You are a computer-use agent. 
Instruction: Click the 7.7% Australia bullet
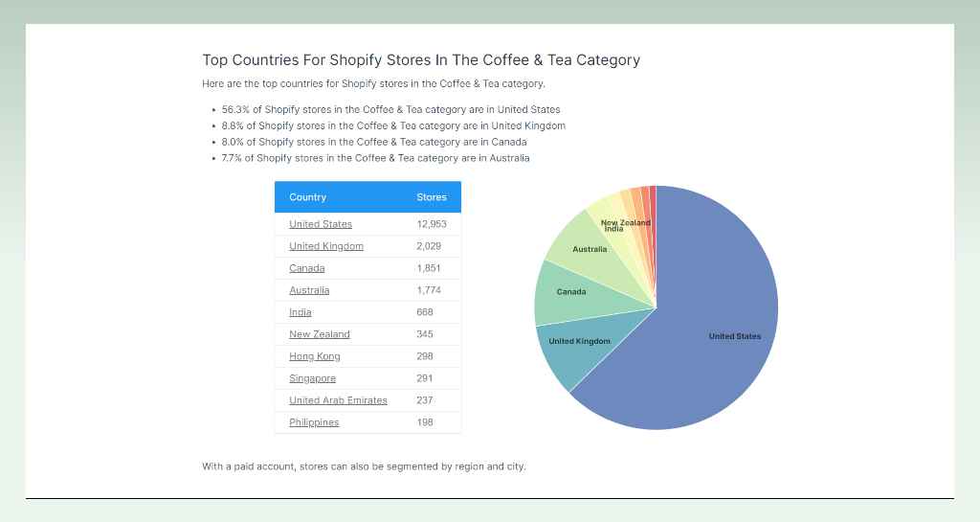coord(375,158)
